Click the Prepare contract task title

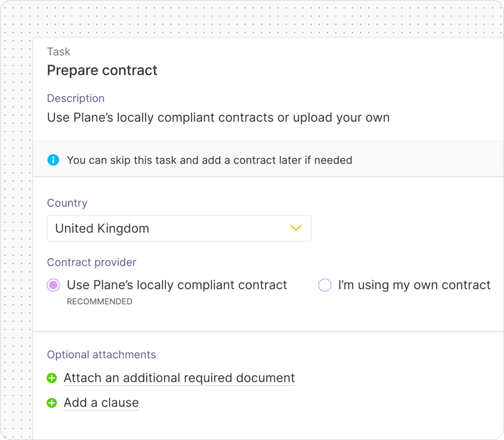pos(102,70)
